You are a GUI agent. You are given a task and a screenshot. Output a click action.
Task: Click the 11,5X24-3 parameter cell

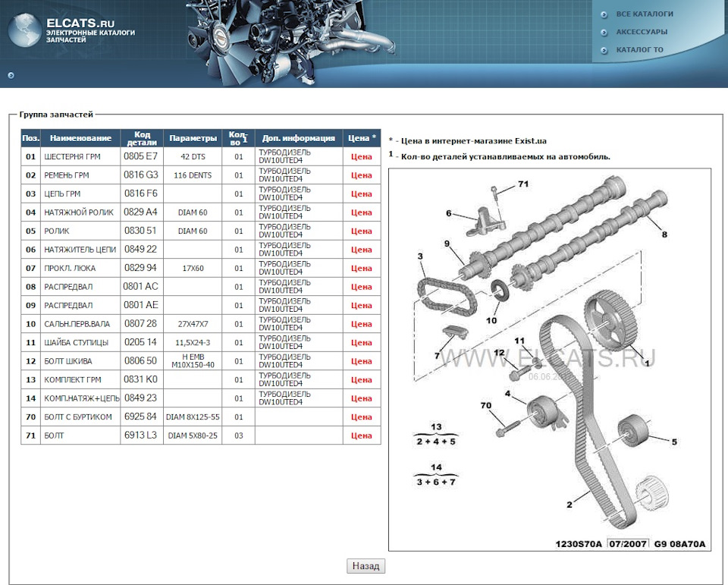(x=193, y=342)
